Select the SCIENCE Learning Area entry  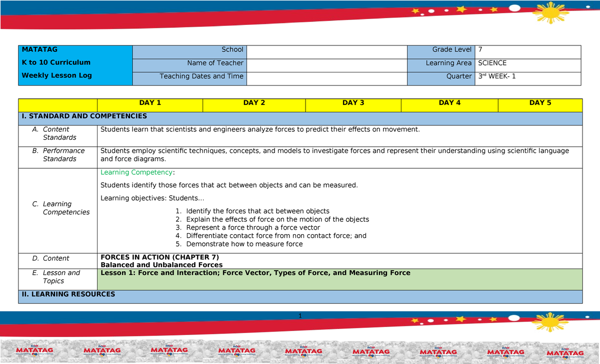click(x=492, y=63)
